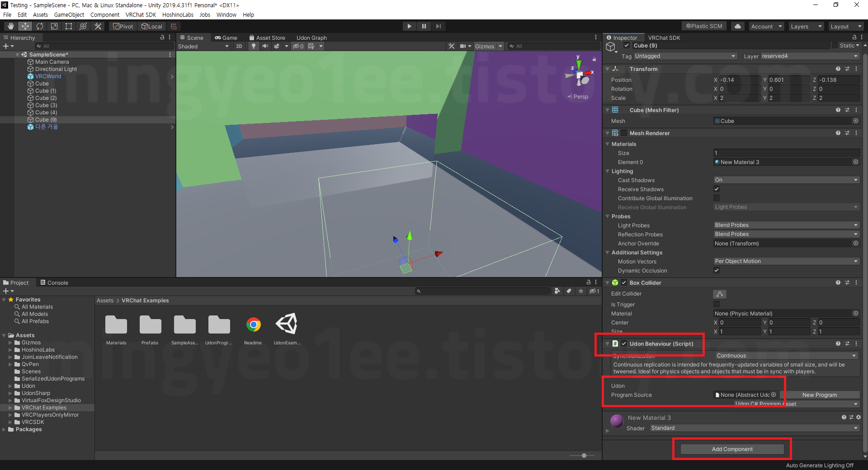Switch to the Game tab

click(226, 38)
